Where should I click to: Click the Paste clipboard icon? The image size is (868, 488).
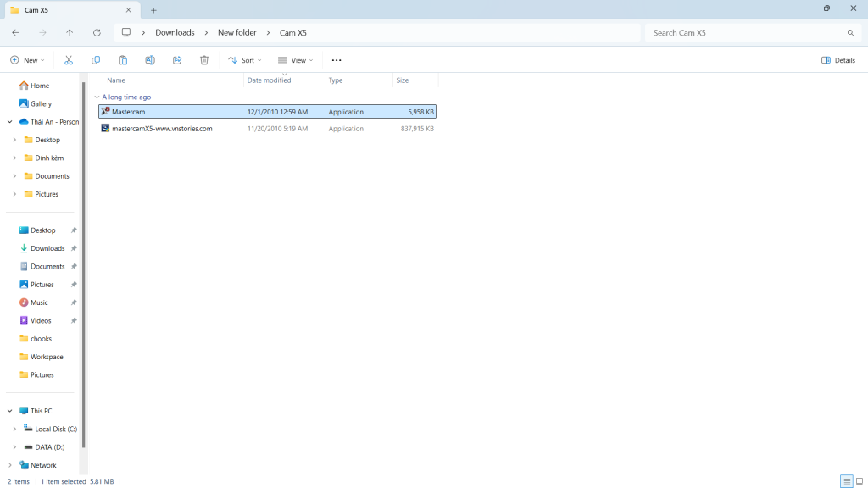coord(123,60)
